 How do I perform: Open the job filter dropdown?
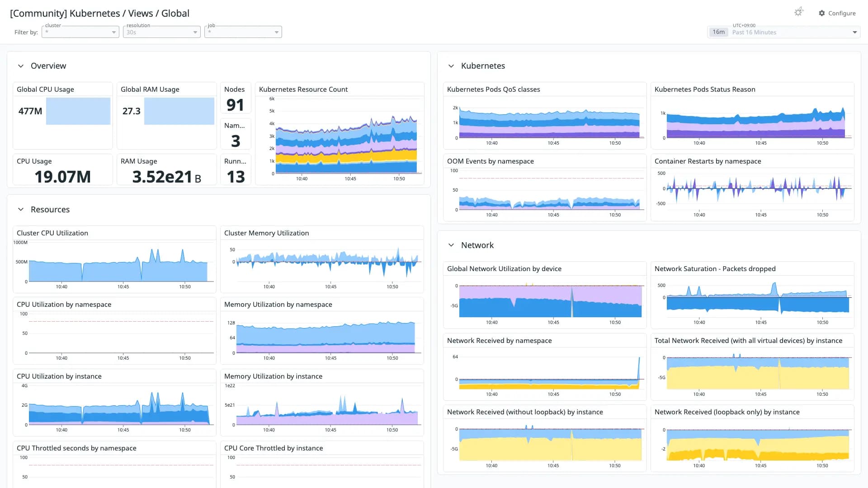pyautogui.click(x=243, y=32)
